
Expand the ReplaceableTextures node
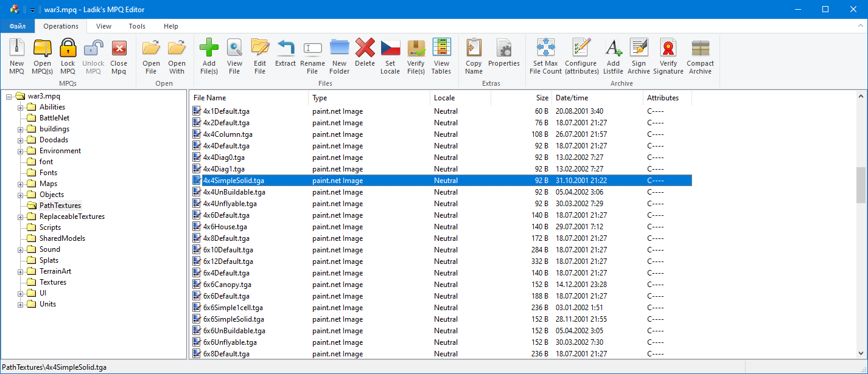20,216
